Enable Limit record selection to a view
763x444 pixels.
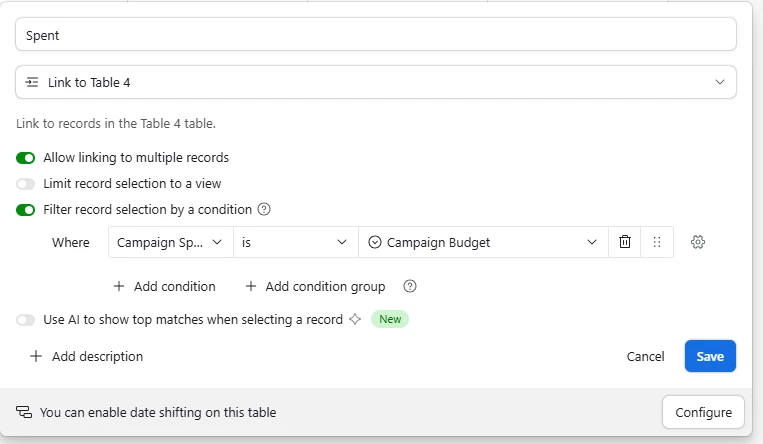tap(26, 184)
